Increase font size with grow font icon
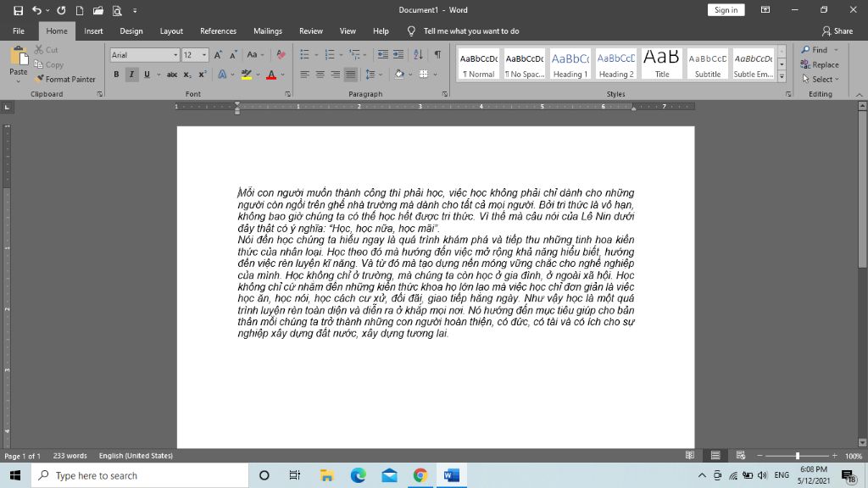Screen dimensions: 868x488 point(218,55)
